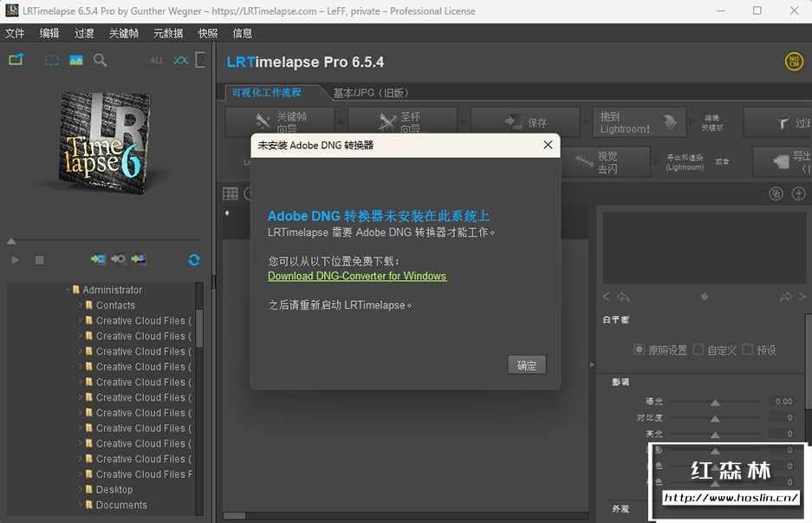The height and width of the screenshot is (523, 812).
Task: Click the diamond keyframe marker under preview
Action: tap(705, 297)
